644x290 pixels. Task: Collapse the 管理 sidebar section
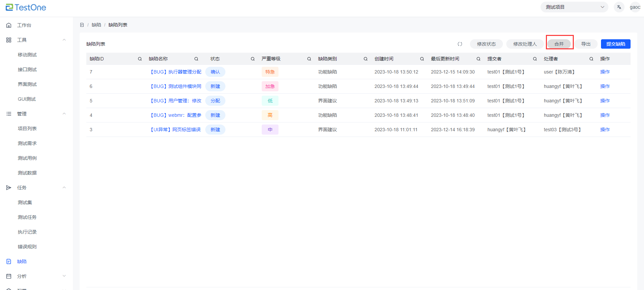tap(64, 114)
